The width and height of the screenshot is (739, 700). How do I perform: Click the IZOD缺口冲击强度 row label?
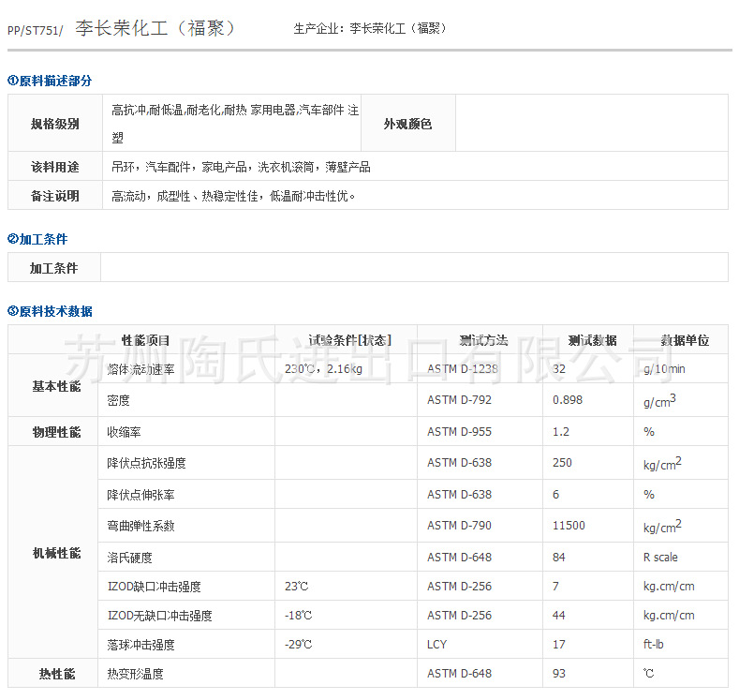(155, 587)
